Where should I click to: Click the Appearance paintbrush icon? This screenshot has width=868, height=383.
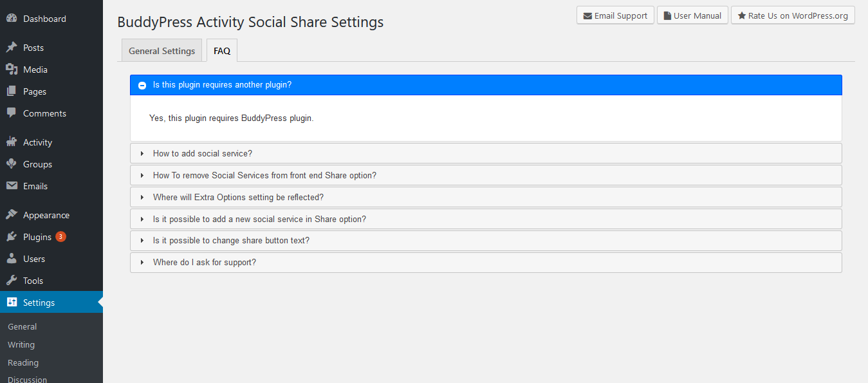point(12,215)
